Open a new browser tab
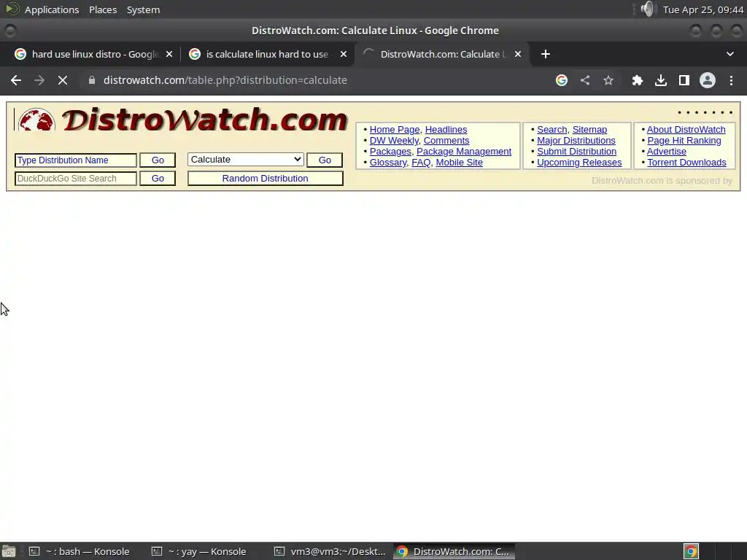Screen dimensions: 747x560 point(546,54)
